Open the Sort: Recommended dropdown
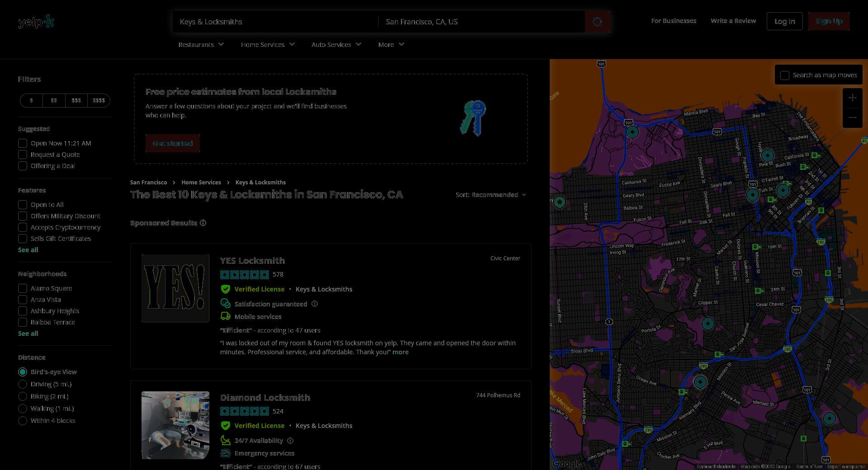The height and width of the screenshot is (470, 868). (x=491, y=195)
